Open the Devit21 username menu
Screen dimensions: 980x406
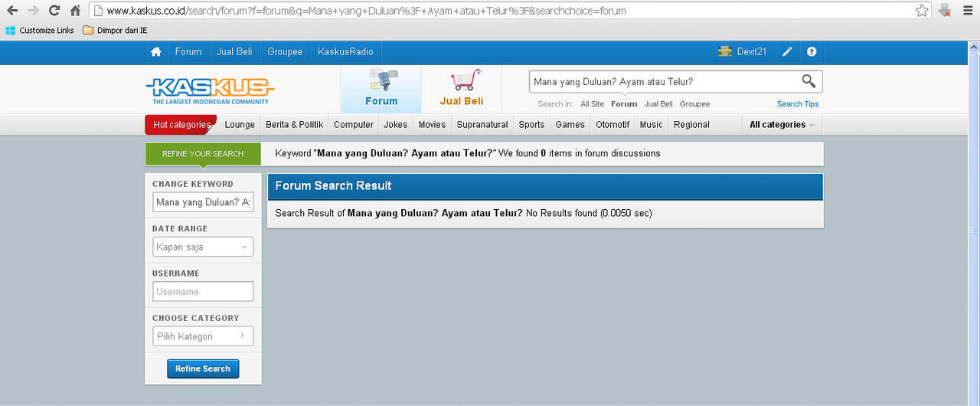coord(752,52)
